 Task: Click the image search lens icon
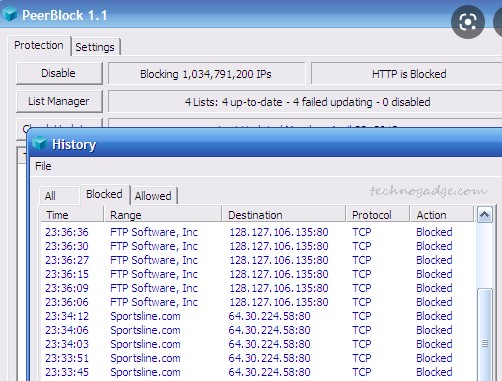pos(468,22)
